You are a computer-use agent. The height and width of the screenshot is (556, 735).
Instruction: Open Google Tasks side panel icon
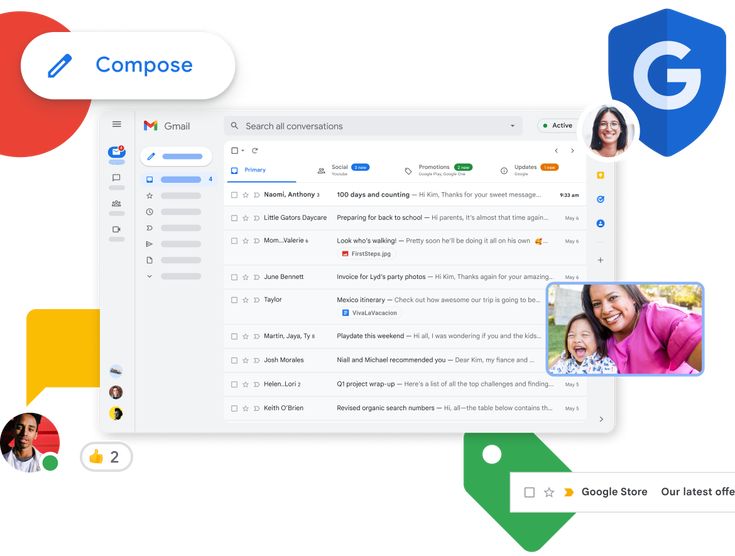click(x=600, y=199)
